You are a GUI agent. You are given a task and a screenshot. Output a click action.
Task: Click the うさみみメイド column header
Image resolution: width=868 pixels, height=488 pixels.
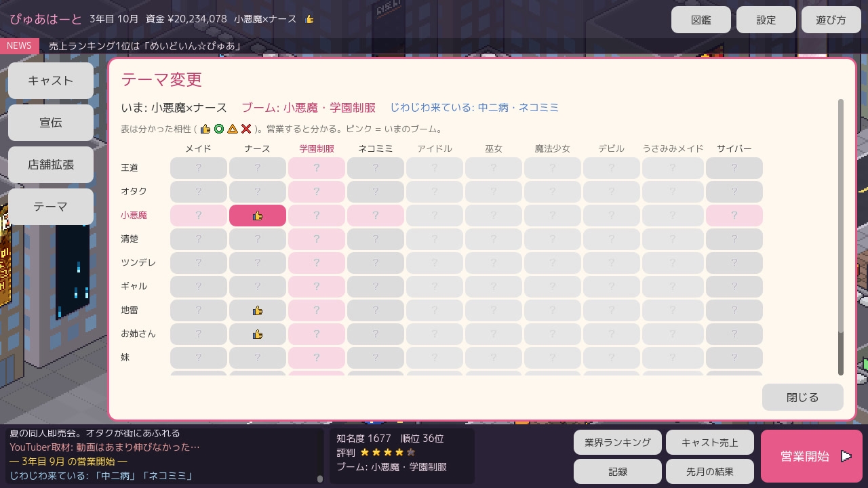pos(672,148)
